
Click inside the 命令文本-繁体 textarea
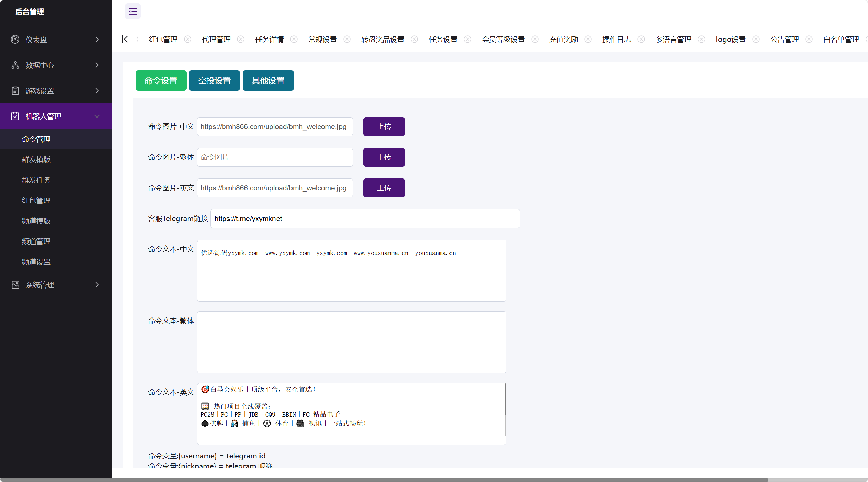click(351, 342)
